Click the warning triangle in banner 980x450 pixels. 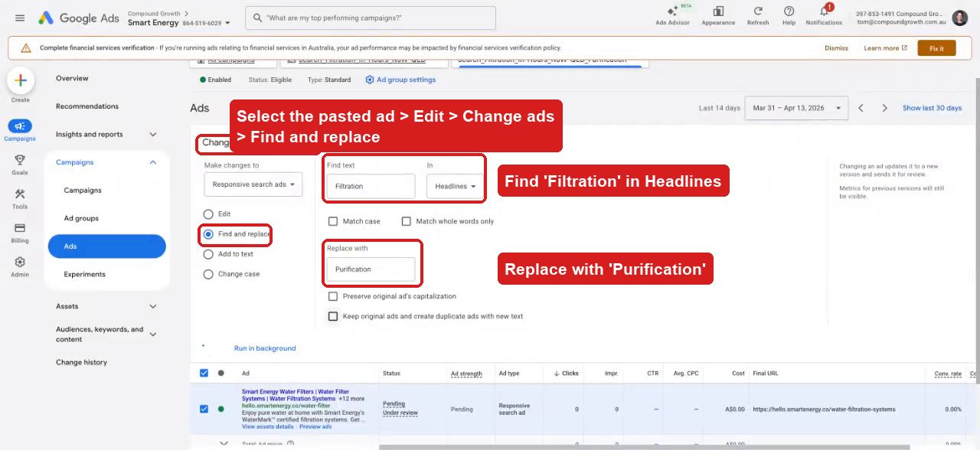click(x=26, y=48)
